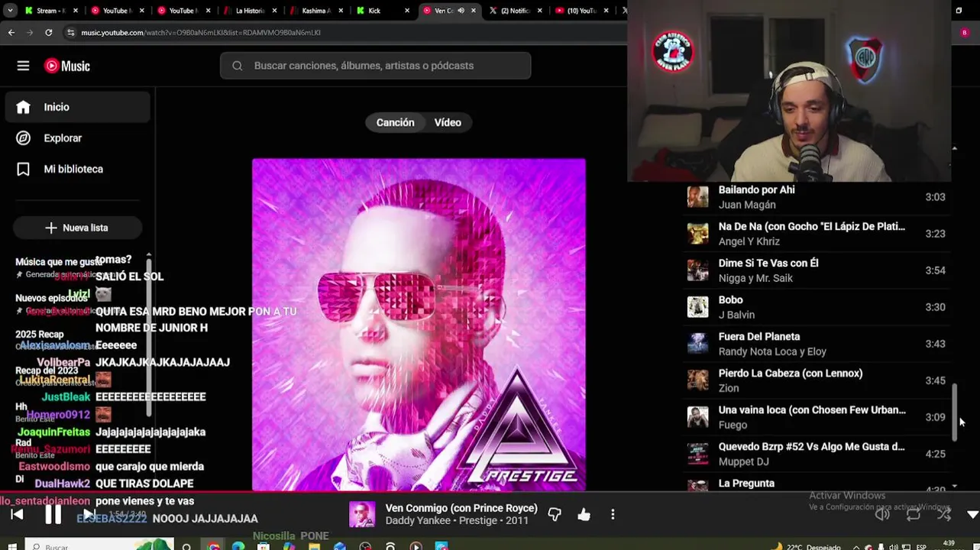The height and width of the screenshot is (550, 980).
Task: Select the Canción view toggle
Action: click(395, 122)
